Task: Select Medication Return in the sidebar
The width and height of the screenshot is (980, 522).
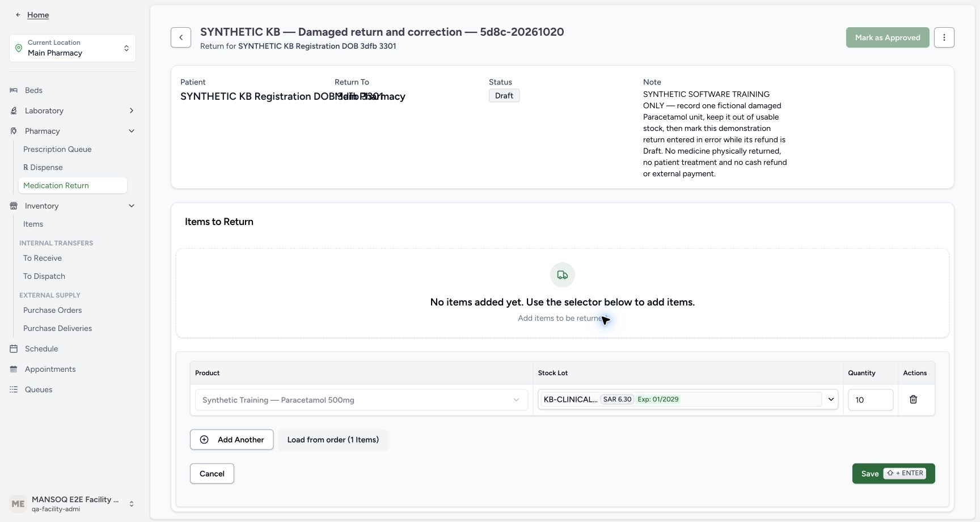Action: 73,185
